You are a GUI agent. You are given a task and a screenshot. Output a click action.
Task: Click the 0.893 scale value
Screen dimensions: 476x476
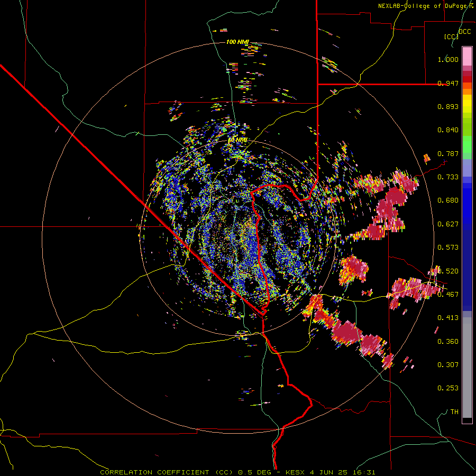tap(448, 106)
